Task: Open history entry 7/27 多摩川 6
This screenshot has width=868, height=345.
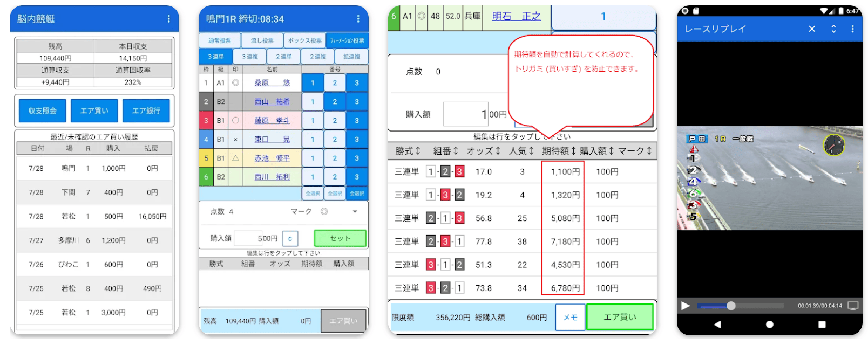Action: (94, 240)
